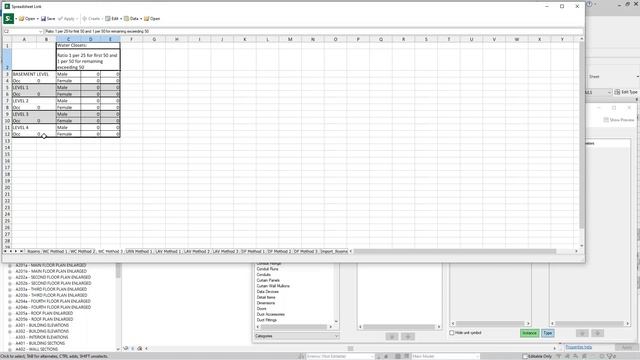Click the Water Closets cell
Viewport: 640px width, 360px height.
click(x=88, y=45)
